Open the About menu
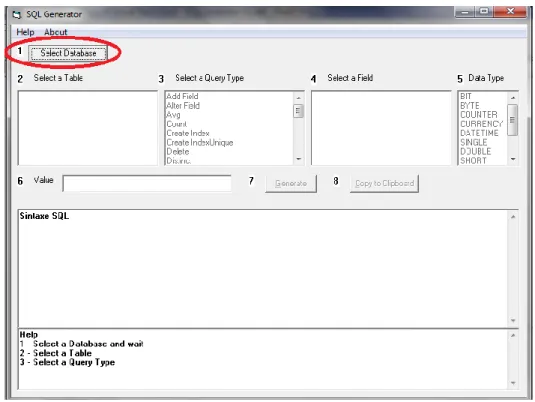The image size is (535, 402). click(56, 32)
